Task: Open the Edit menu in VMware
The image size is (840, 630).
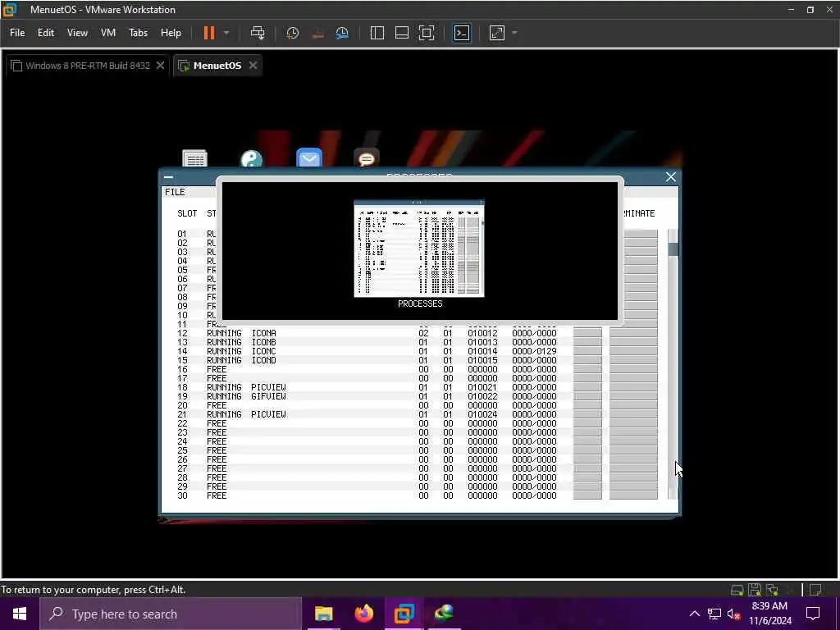Action: pyautogui.click(x=46, y=33)
